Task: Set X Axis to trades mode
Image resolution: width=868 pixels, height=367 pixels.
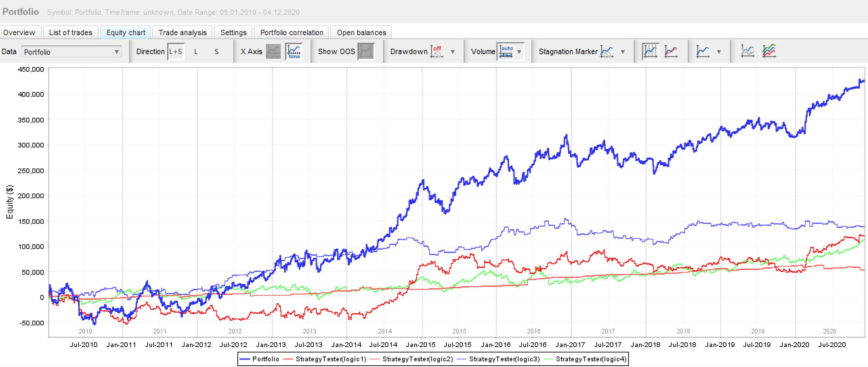Action: (273, 52)
